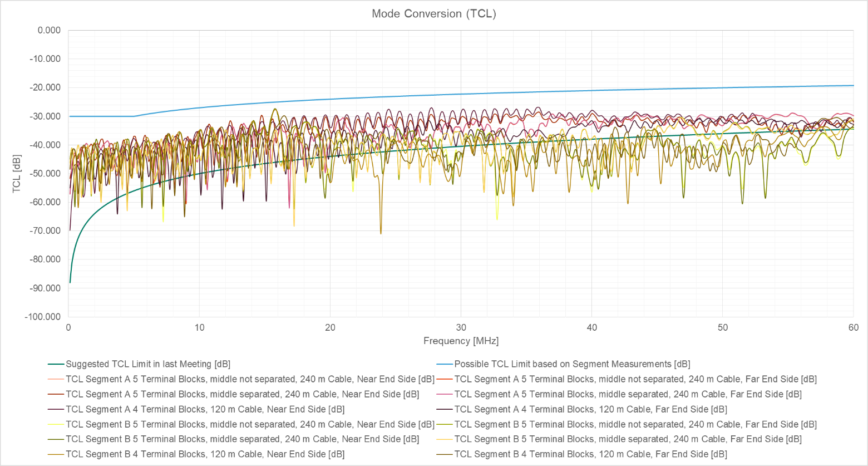Click the 20 label on the frequency axis

point(330,327)
